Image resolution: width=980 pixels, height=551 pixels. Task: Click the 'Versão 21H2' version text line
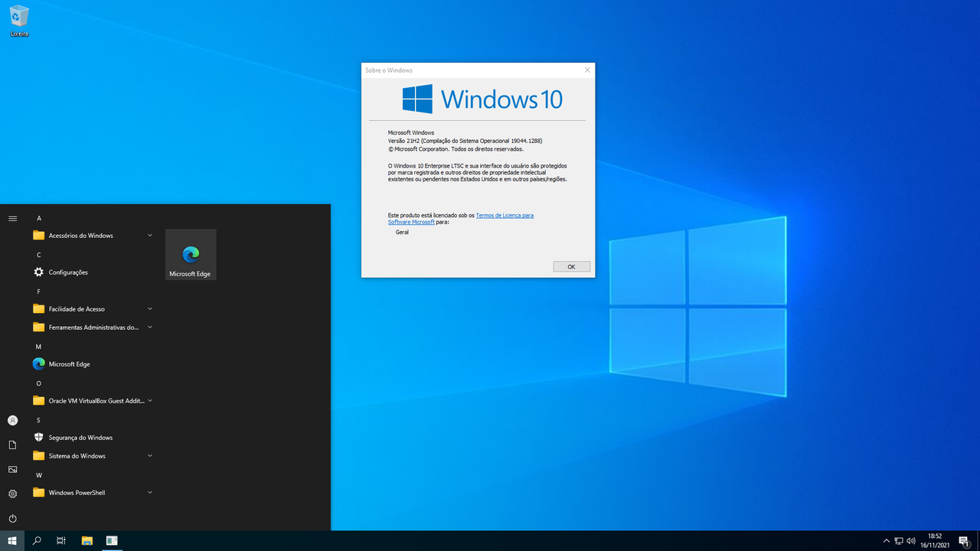465,141
